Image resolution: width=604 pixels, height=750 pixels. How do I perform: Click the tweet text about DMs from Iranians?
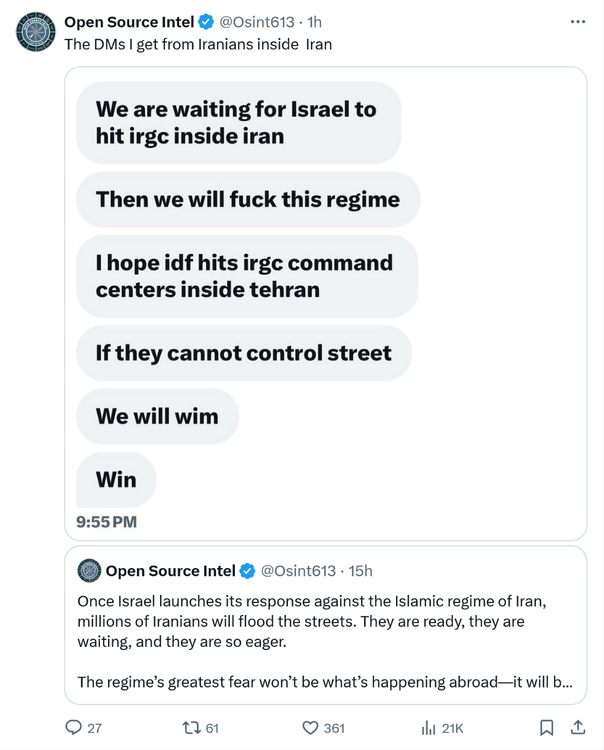198,44
